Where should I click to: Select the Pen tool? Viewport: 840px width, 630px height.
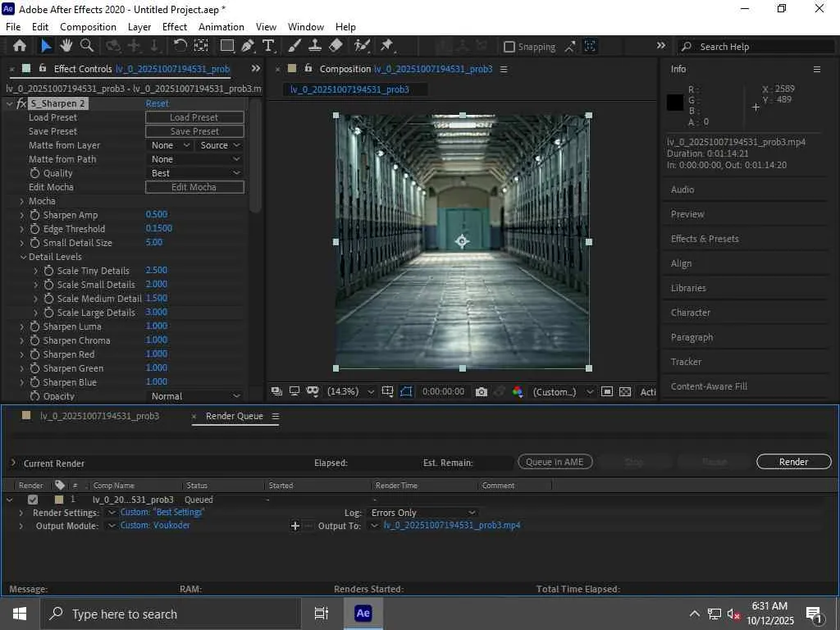(248, 46)
